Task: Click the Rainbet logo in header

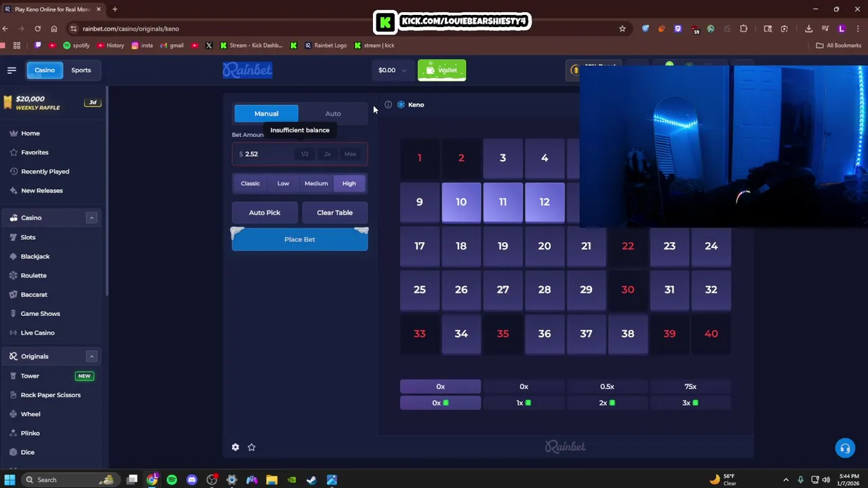Action: point(248,70)
